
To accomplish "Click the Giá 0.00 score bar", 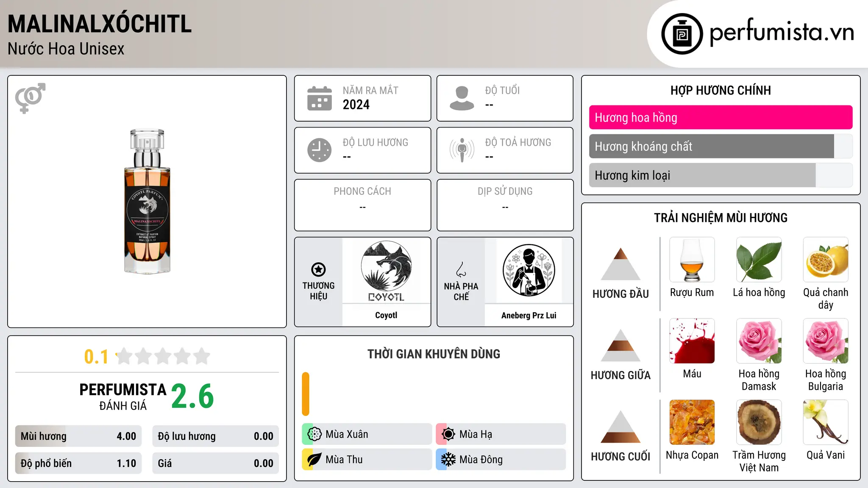I will coord(215,463).
